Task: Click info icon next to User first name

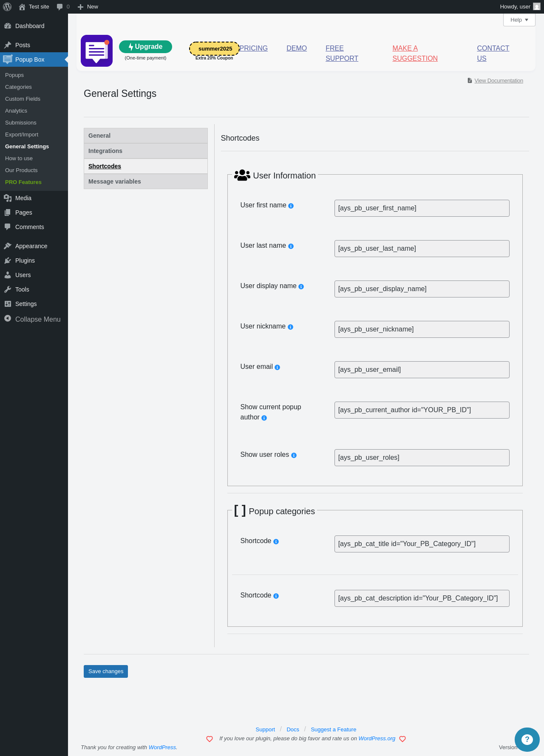Action: (291, 206)
